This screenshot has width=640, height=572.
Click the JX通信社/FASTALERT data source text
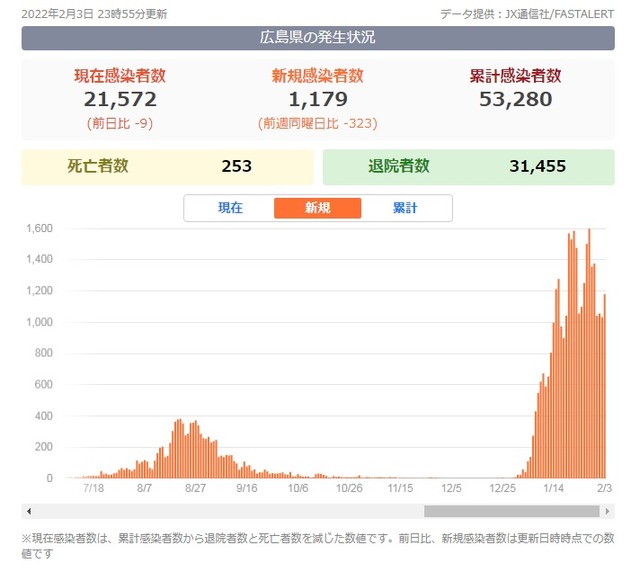559,14
